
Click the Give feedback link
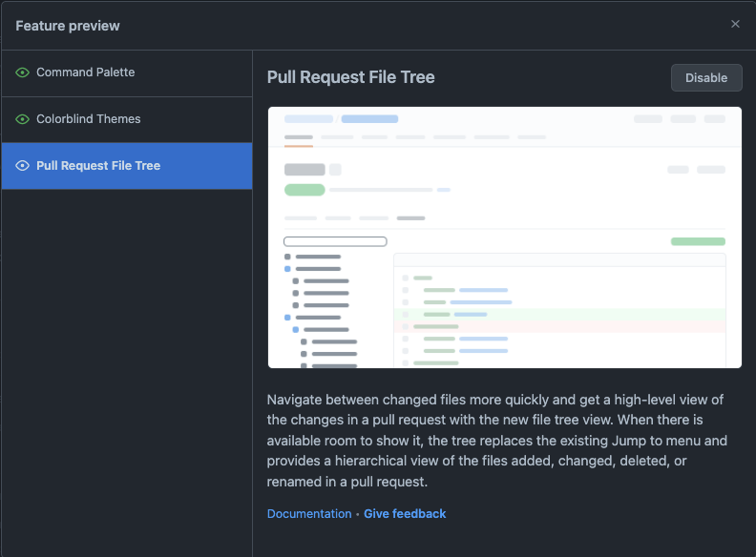coord(405,514)
